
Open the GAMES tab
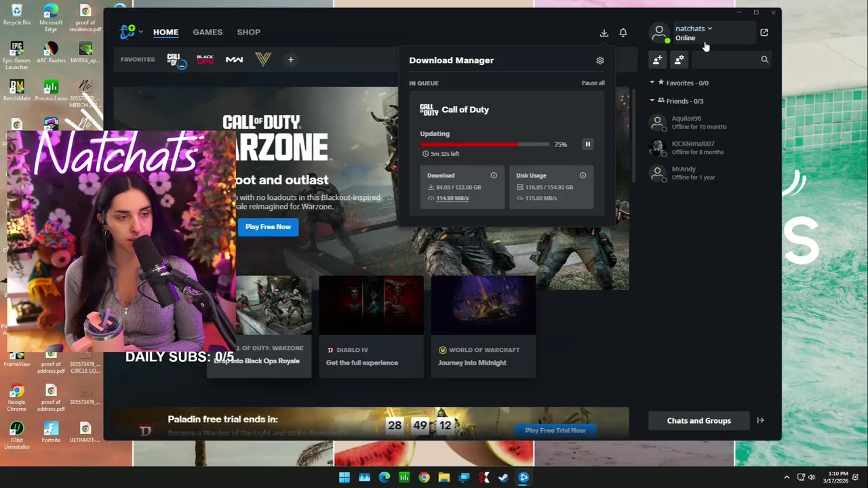click(x=208, y=32)
